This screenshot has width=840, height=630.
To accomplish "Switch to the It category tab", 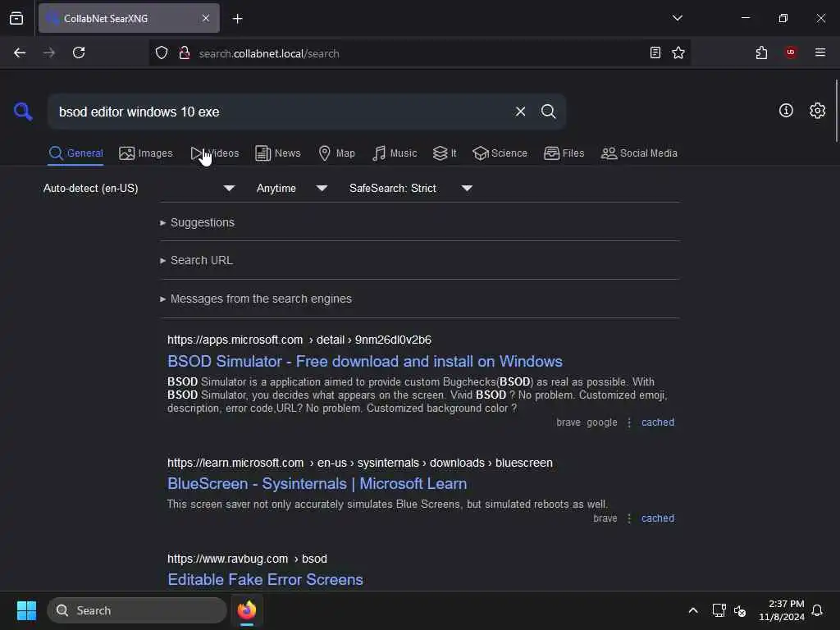I will (x=445, y=153).
